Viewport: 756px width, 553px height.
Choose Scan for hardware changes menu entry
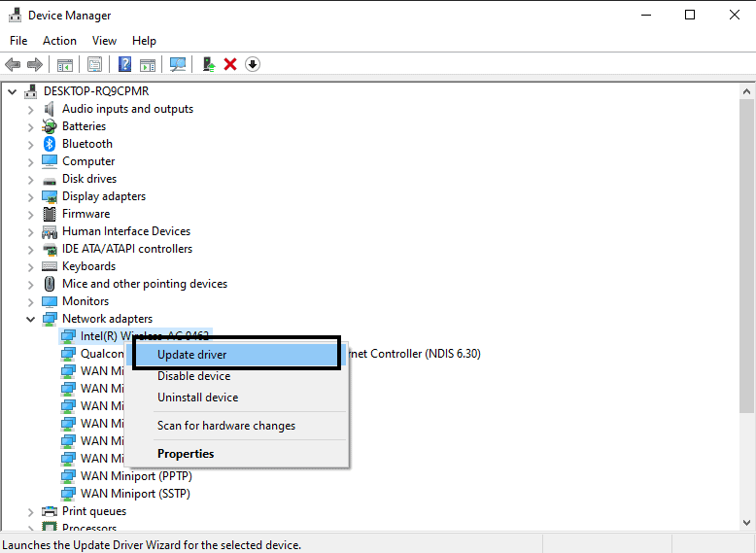tap(236, 426)
